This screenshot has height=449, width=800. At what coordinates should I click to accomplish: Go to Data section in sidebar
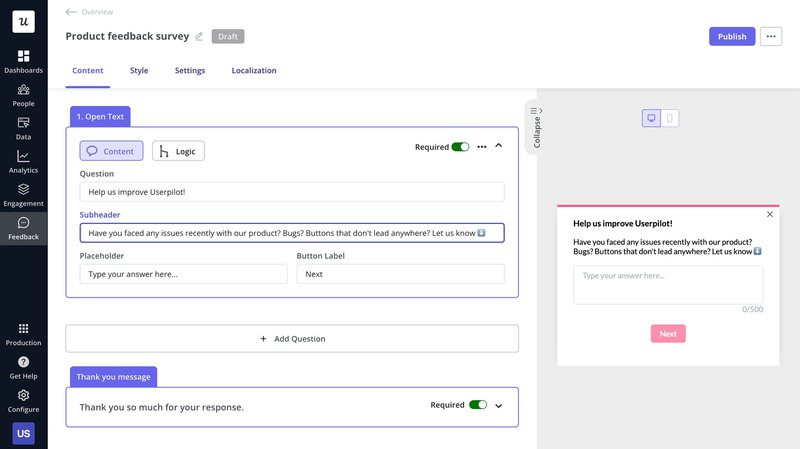coord(23,129)
